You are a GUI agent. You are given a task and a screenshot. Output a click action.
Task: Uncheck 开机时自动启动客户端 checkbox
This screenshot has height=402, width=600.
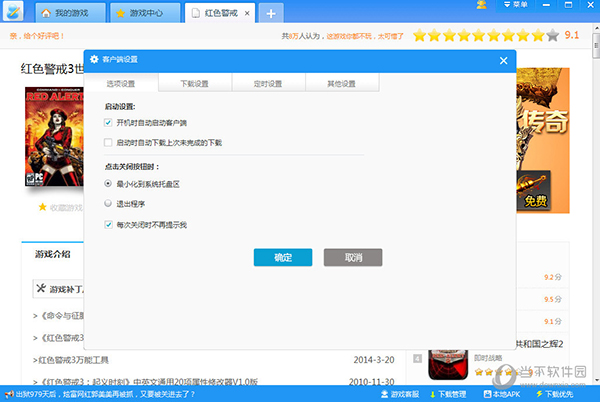tap(108, 123)
